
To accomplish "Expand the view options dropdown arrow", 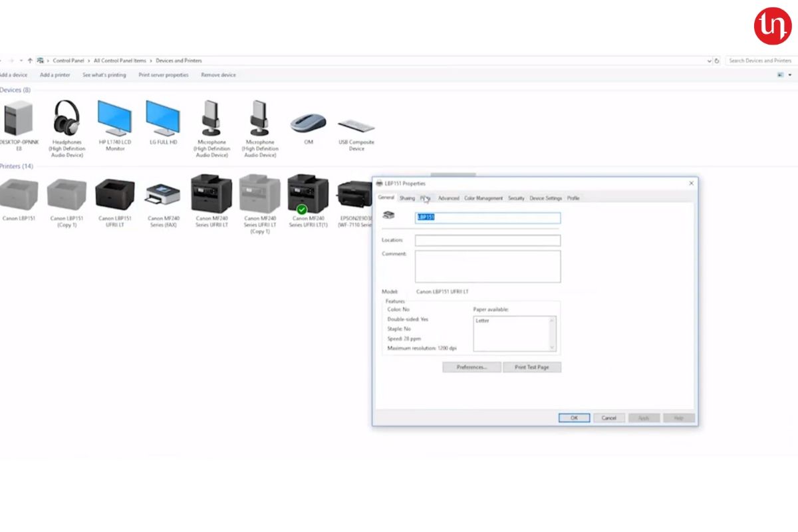I will 790,75.
